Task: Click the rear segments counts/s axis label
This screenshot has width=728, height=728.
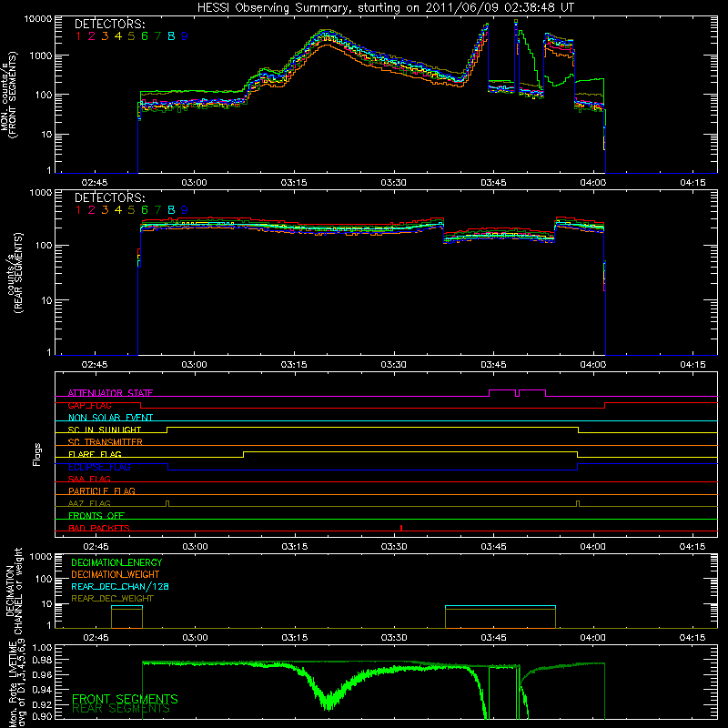Action: [14, 273]
